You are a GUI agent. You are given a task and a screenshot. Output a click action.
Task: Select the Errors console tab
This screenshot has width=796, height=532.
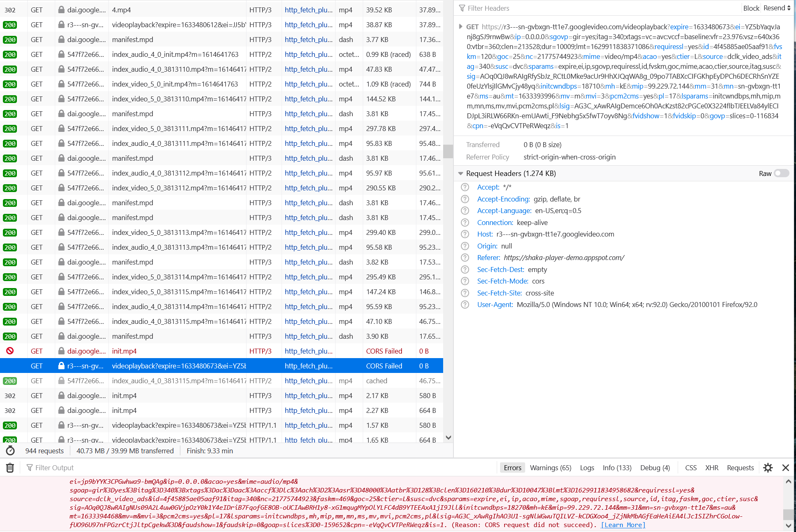click(x=512, y=468)
